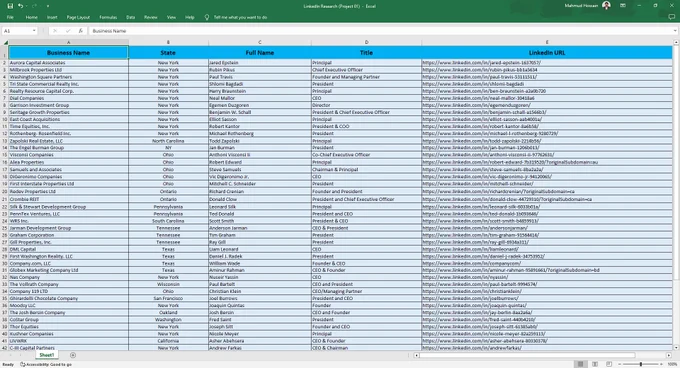Screen dimensions: 680x368
Task: Select column C header
Action: coord(260,42)
